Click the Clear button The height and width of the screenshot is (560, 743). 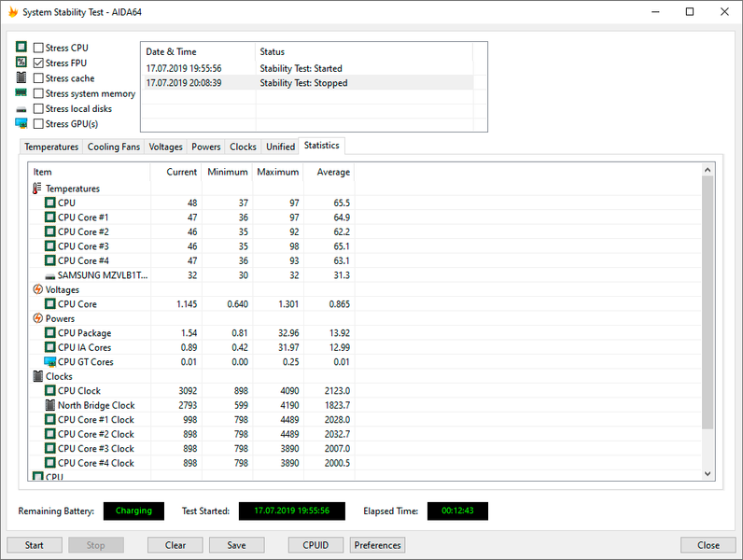175,545
